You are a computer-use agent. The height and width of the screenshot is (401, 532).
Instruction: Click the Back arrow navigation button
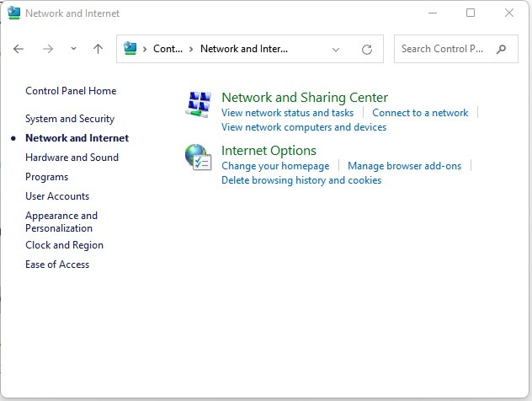pyautogui.click(x=19, y=49)
